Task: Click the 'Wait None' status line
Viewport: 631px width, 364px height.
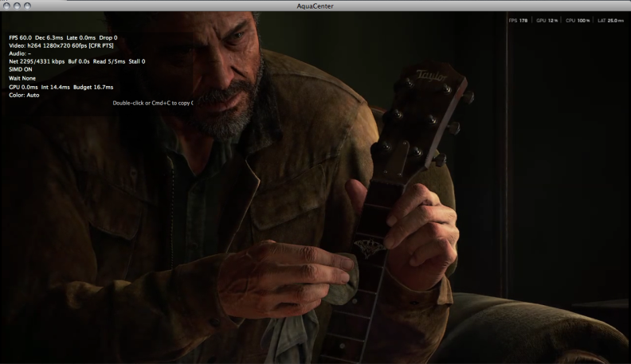Action: point(22,78)
